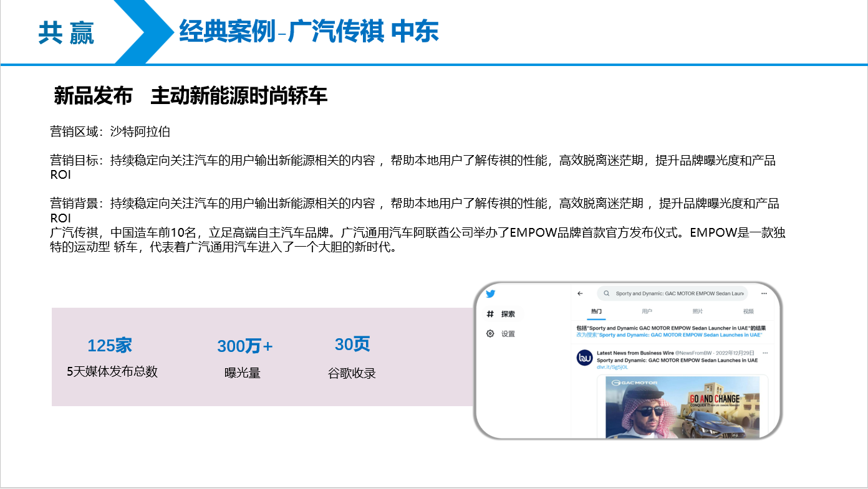This screenshot has width=868, height=489.
Task: Click the 共赢 header text
Action: tap(66, 33)
